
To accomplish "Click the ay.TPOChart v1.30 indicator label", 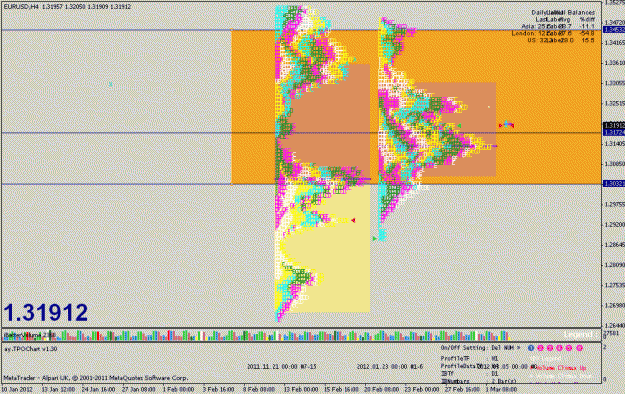I will point(31,349).
